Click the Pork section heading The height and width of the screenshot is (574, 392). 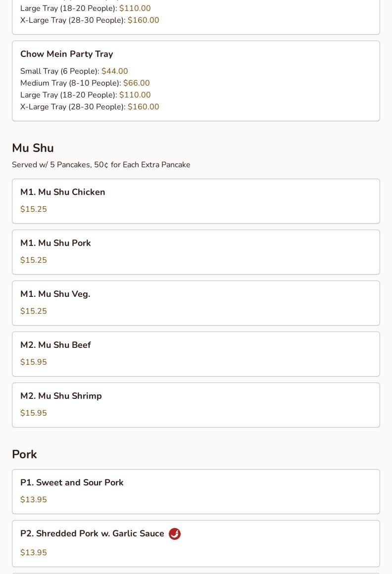[25, 454]
